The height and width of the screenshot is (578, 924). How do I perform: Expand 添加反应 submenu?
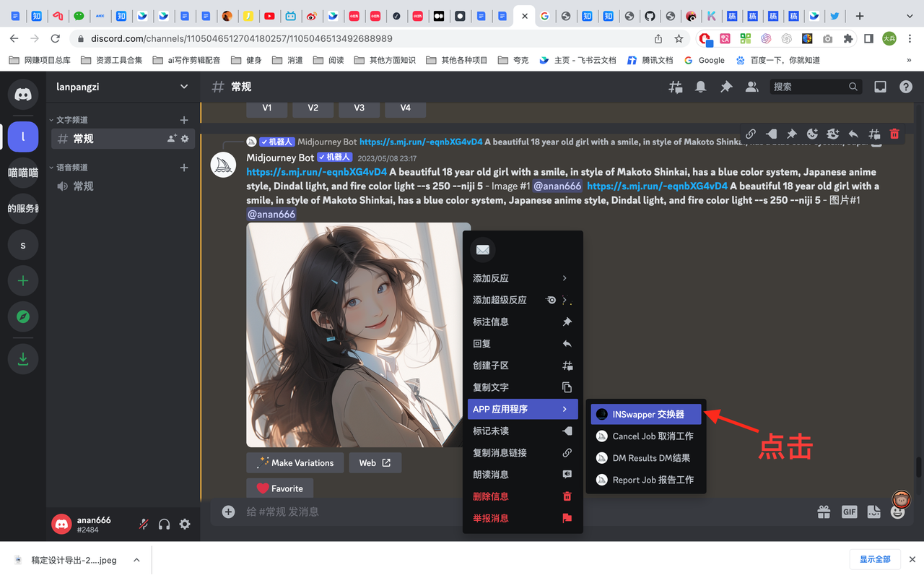(x=523, y=278)
